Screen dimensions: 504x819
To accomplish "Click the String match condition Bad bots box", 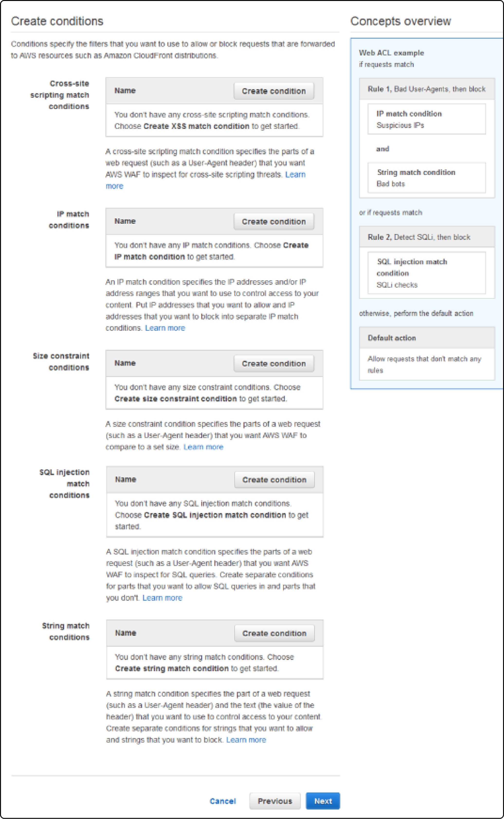I will coord(427,178).
